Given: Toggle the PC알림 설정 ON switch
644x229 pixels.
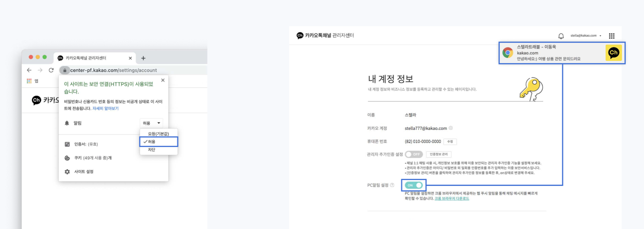Looking at the screenshot, I should (x=414, y=185).
